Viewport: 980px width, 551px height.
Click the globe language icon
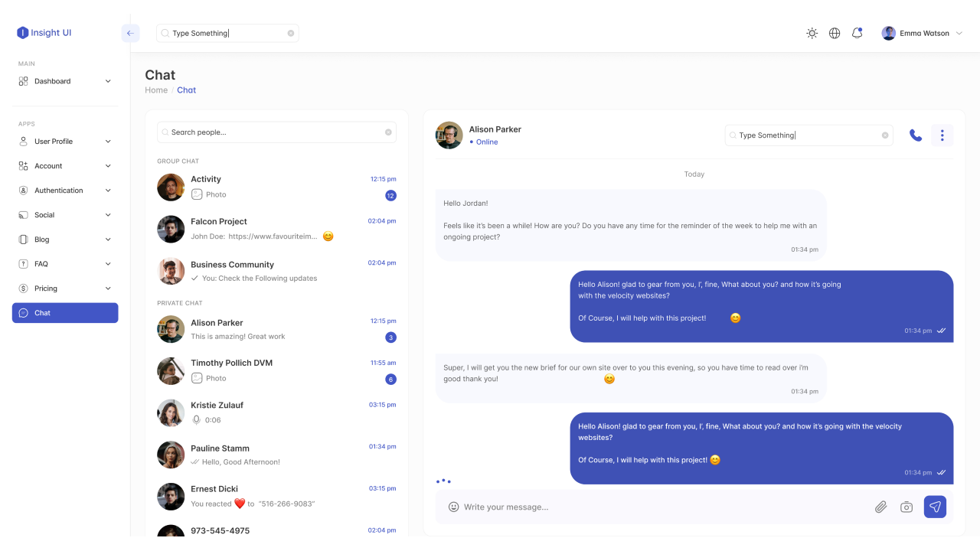pos(835,33)
